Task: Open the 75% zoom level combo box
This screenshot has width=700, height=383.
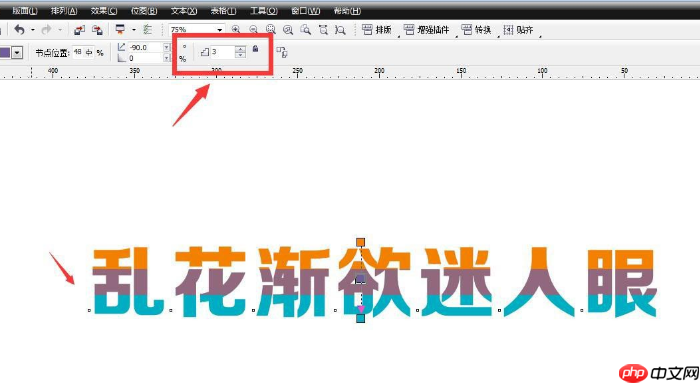Action: (x=196, y=29)
